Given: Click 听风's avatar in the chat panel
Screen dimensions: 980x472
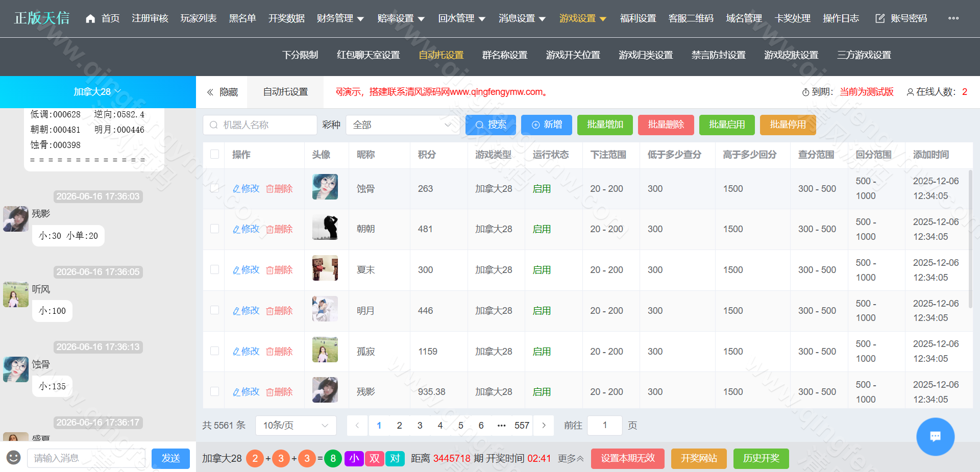Looking at the screenshot, I should (x=16, y=294).
